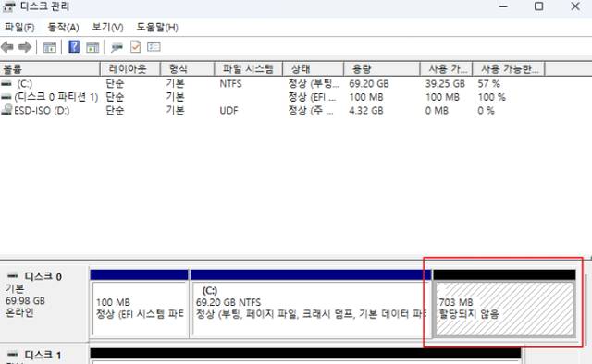Click the properties checkmark toolbar icon

(135, 47)
